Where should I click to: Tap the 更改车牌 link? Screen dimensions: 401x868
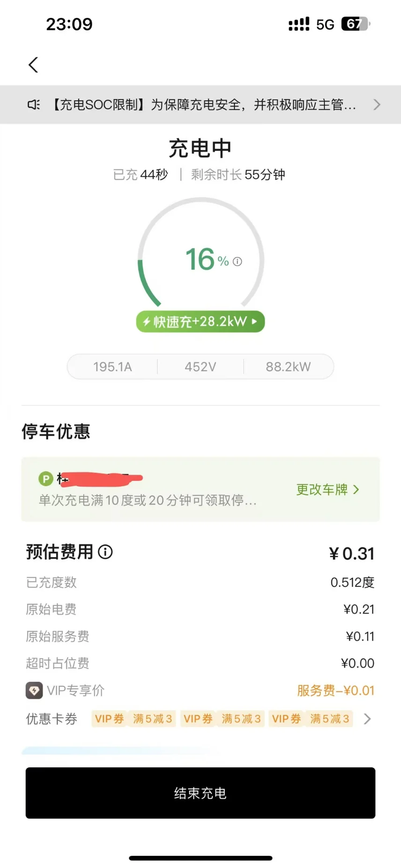tap(322, 490)
